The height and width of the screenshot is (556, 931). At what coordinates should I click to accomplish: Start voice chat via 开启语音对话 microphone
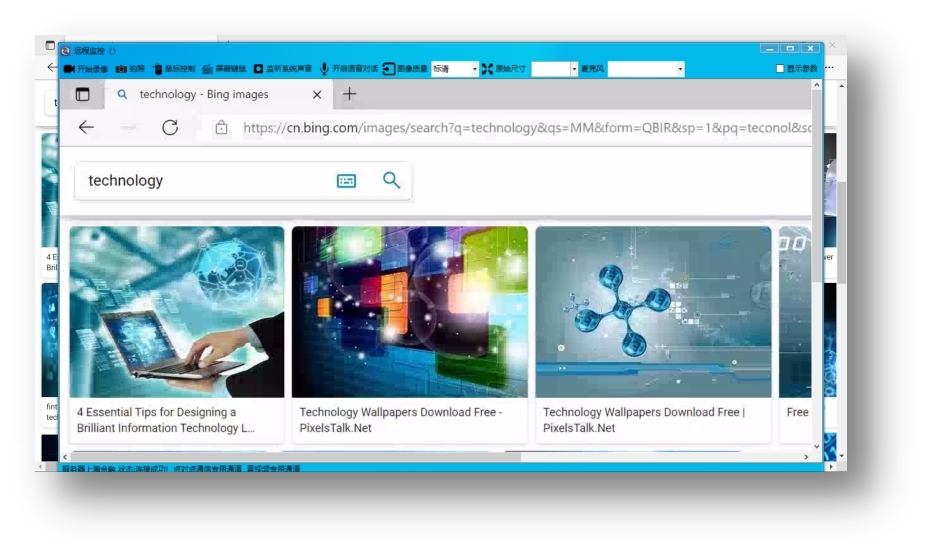click(324, 69)
